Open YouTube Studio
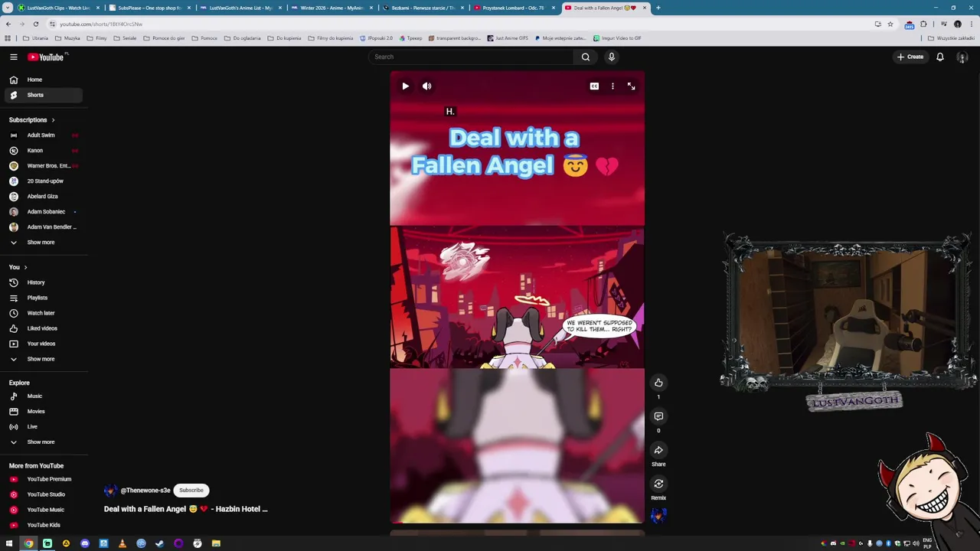This screenshot has height=551, width=980. pos(42,494)
